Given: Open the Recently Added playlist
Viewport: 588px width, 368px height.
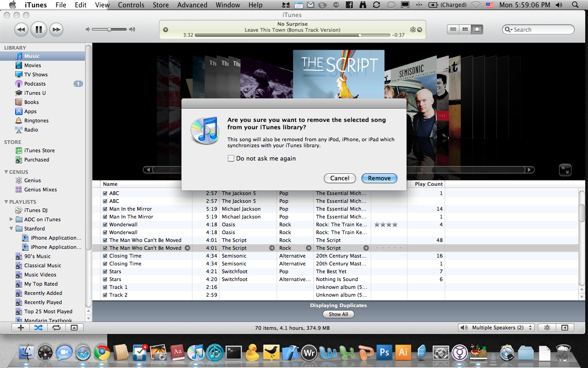Looking at the screenshot, I should click(42, 293).
